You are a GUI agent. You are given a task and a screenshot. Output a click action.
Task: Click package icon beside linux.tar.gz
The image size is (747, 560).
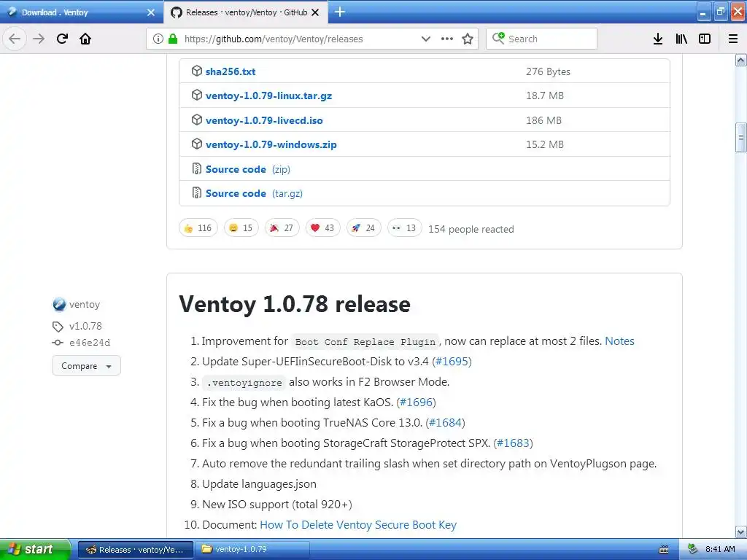197,96
